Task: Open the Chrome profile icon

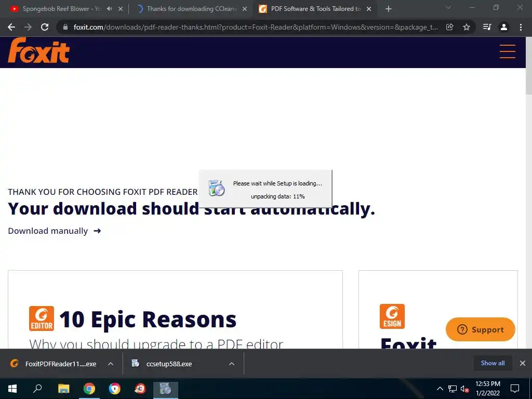Action: pos(504,27)
